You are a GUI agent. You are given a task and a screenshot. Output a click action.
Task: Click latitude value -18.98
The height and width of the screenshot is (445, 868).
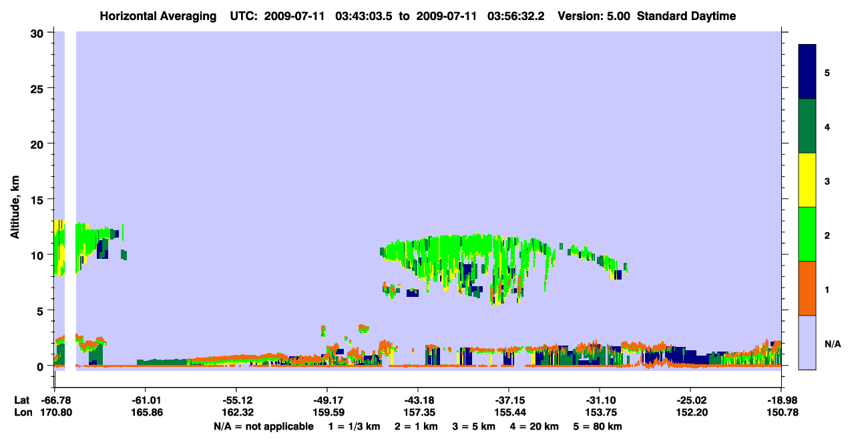coord(781,400)
